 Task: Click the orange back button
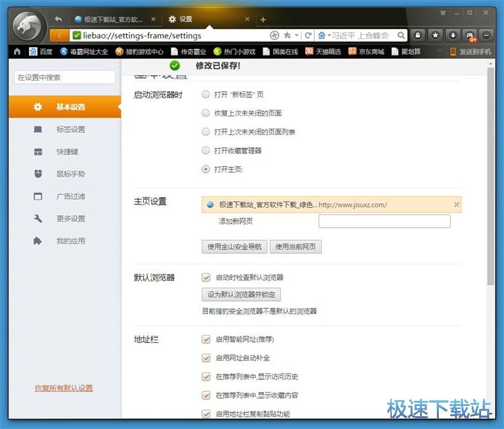pyautogui.click(x=59, y=36)
